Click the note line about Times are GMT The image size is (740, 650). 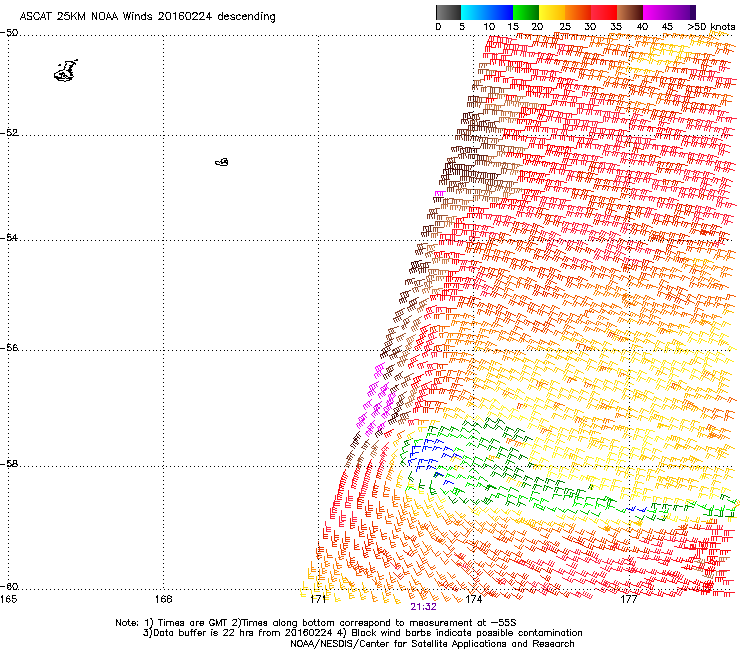tap(316, 623)
